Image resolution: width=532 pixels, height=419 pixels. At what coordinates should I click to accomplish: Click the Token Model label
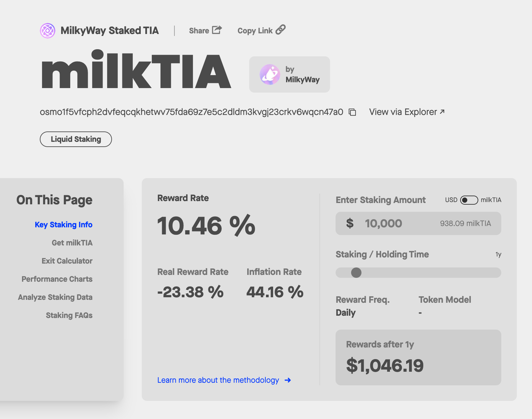[x=445, y=300]
